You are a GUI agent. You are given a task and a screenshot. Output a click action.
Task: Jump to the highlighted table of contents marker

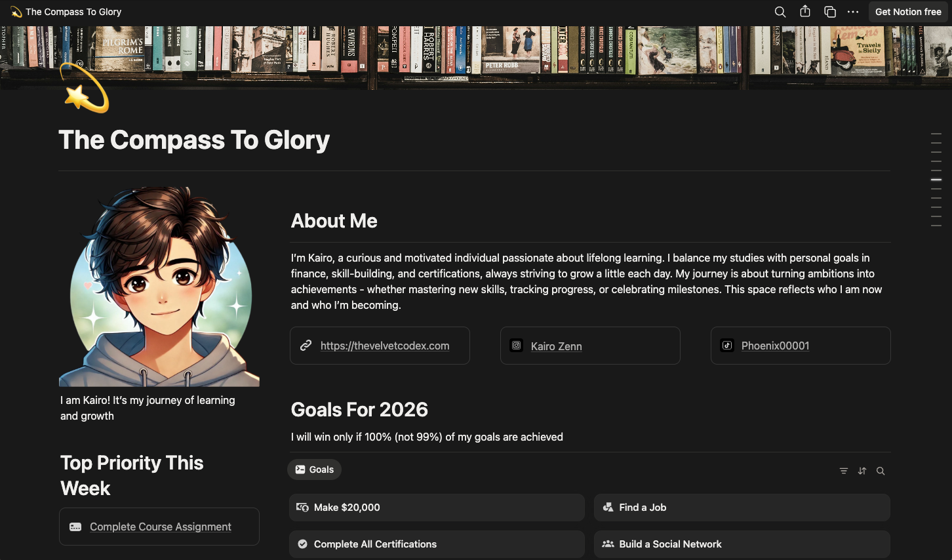(x=936, y=179)
